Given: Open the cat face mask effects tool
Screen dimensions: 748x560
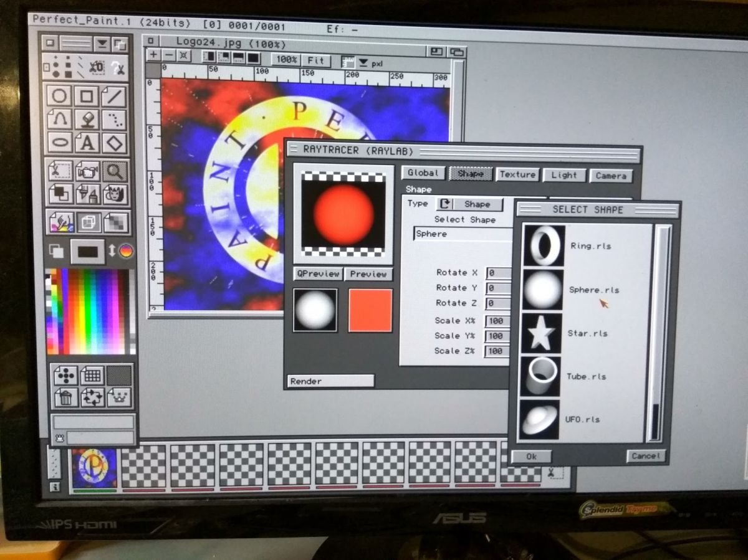Looking at the screenshot, I should tap(115, 194).
